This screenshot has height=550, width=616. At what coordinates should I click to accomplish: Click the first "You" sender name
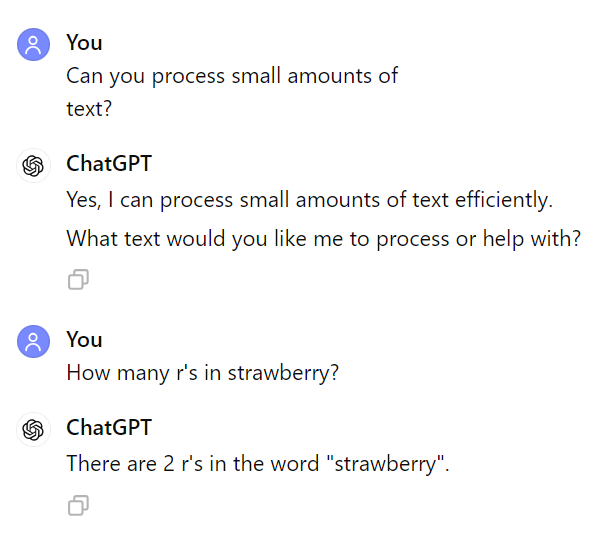click(84, 42)
